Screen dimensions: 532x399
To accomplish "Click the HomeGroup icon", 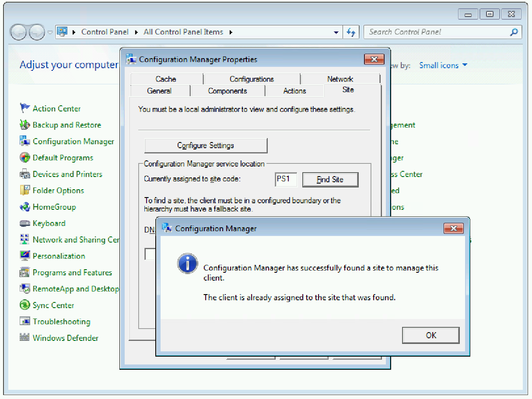I will tap(24, 207).
